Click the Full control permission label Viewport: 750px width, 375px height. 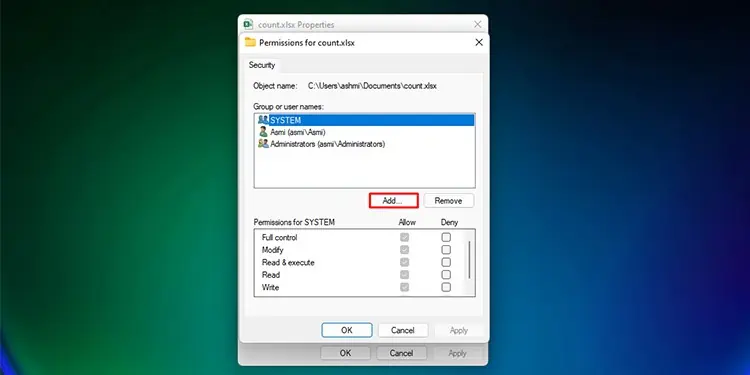(x=279, y=237)
